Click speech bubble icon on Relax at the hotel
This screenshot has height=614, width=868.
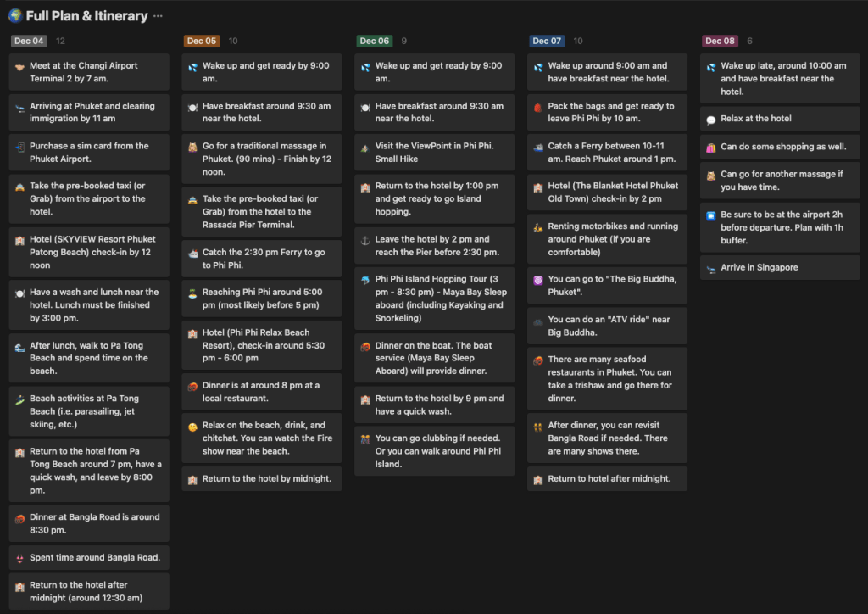click(711, 120)
